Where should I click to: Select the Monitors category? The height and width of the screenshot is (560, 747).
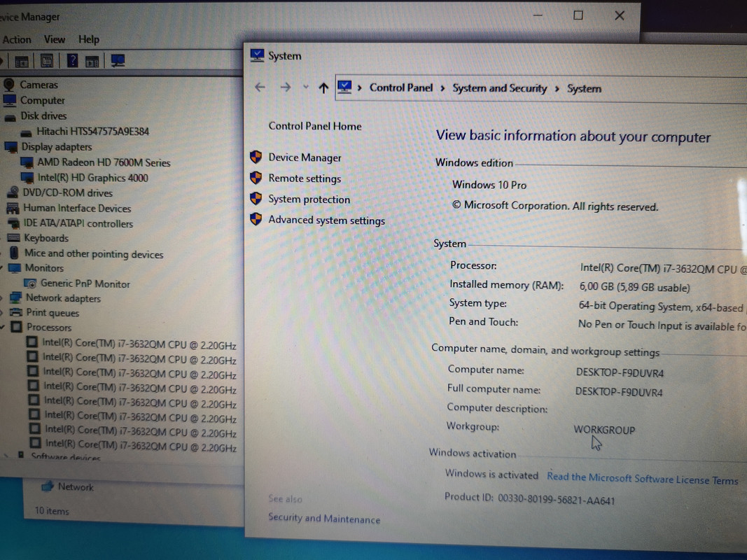(44, 268)
